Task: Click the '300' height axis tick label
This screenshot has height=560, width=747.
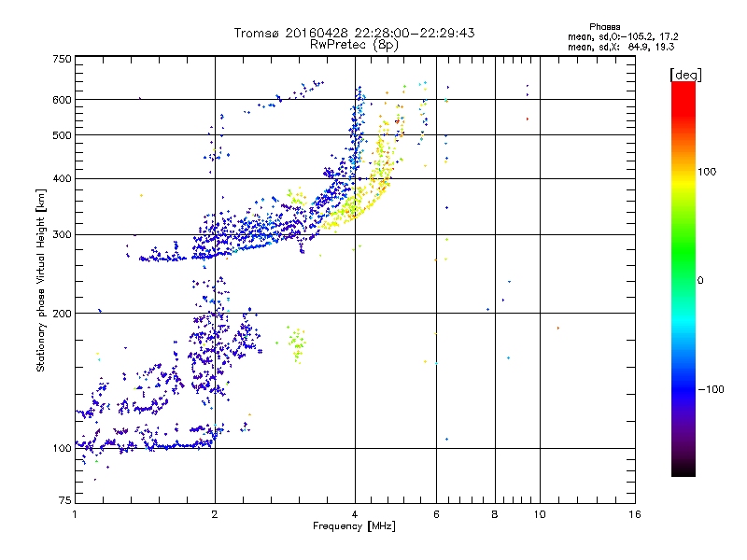Action: [62, 235]
